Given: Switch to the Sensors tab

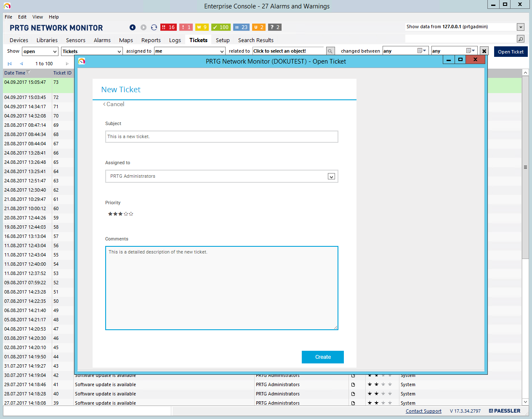Looking at the screenshot, I should pyautogui.click(x=75, y=40).
